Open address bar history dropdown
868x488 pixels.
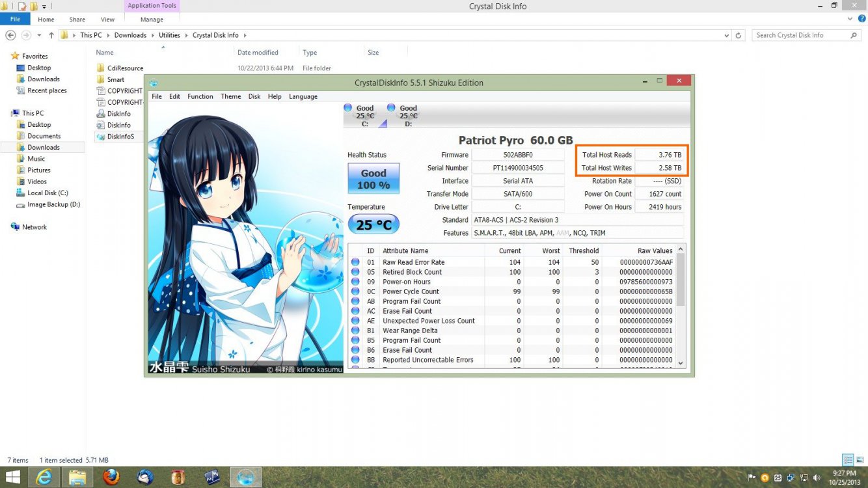[x=727, y=35]
